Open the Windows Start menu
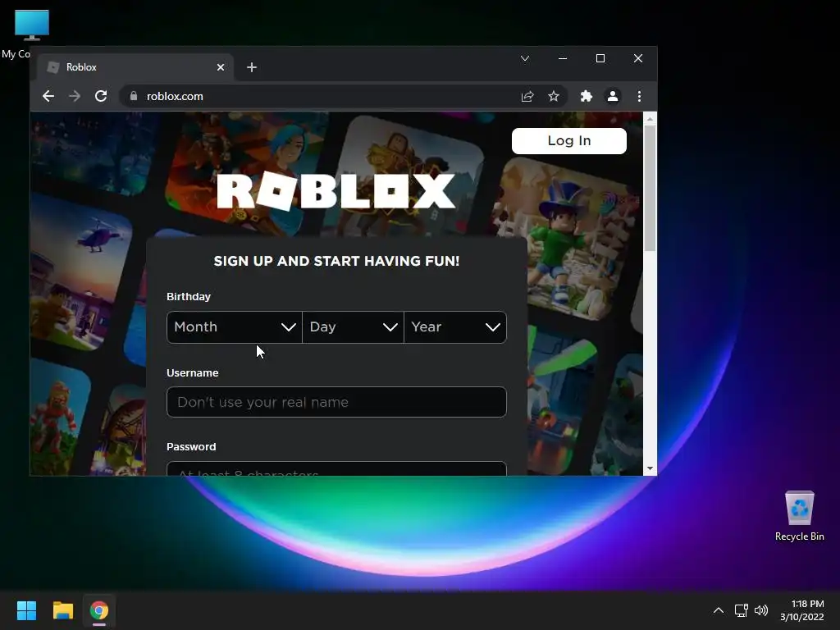840x630 pixels. pyautogui.click(x=26, y=610)
